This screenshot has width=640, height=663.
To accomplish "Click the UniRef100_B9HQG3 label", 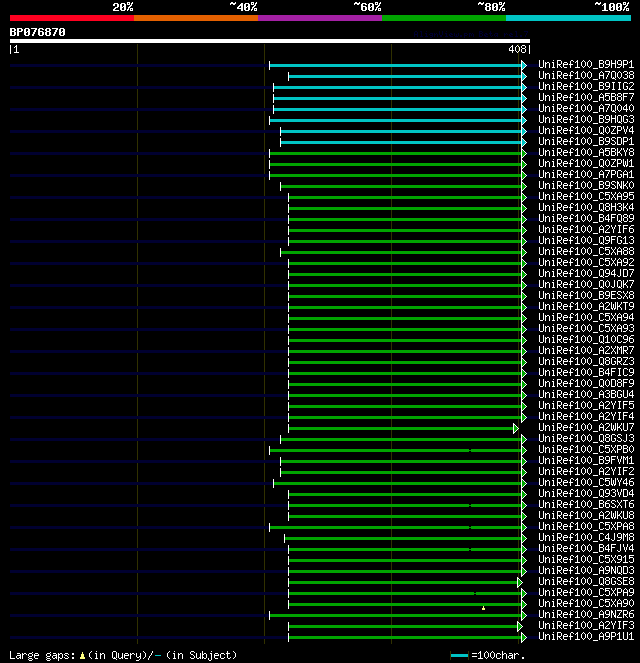I will point(586,119).
